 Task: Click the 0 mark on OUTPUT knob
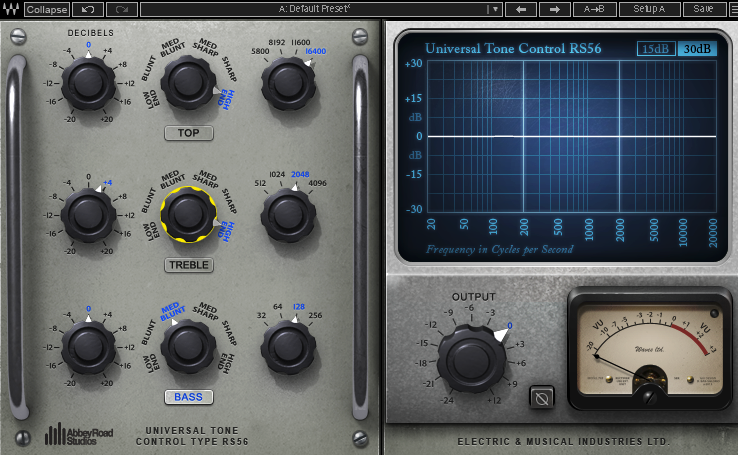click(510, 326)
